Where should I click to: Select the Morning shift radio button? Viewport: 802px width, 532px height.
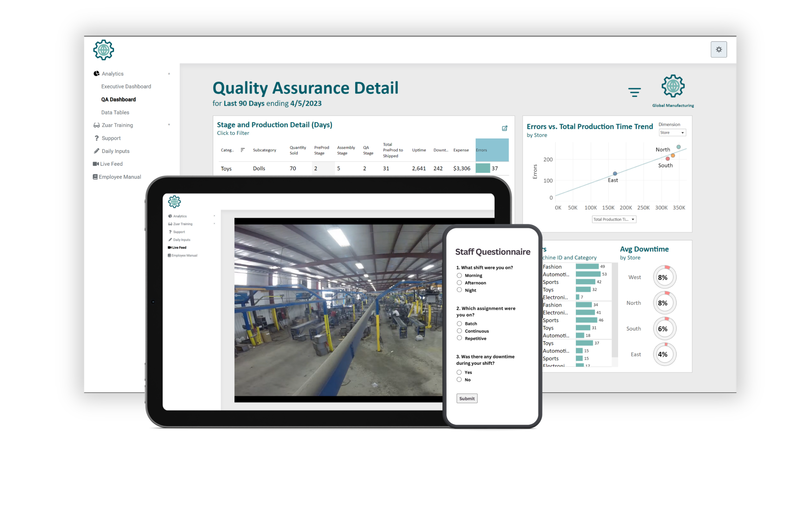tap(459, 276)
